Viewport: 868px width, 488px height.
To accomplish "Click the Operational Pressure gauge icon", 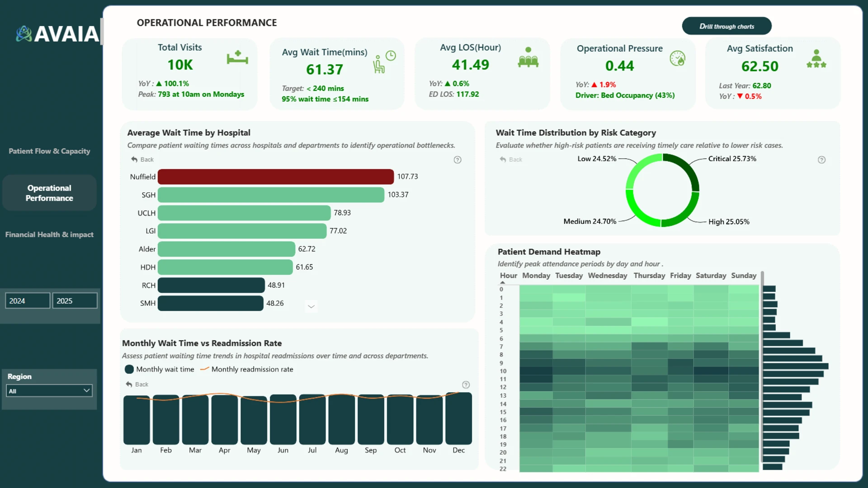I will point(677,58).
